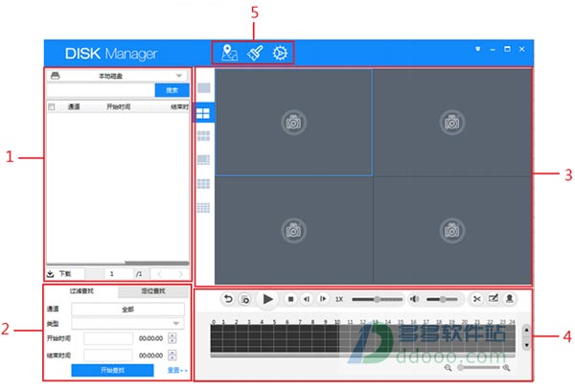Mute audio with the speaker icon
575x392 pixels.
point(414,299)
